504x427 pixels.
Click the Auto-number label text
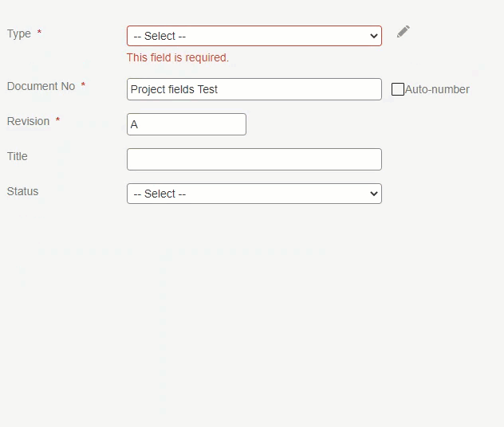pos(437,89)
